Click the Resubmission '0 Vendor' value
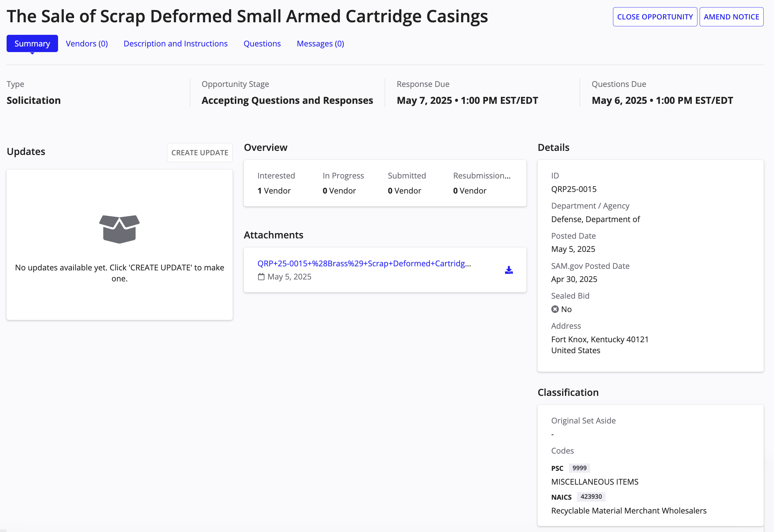 coord(470,191)
